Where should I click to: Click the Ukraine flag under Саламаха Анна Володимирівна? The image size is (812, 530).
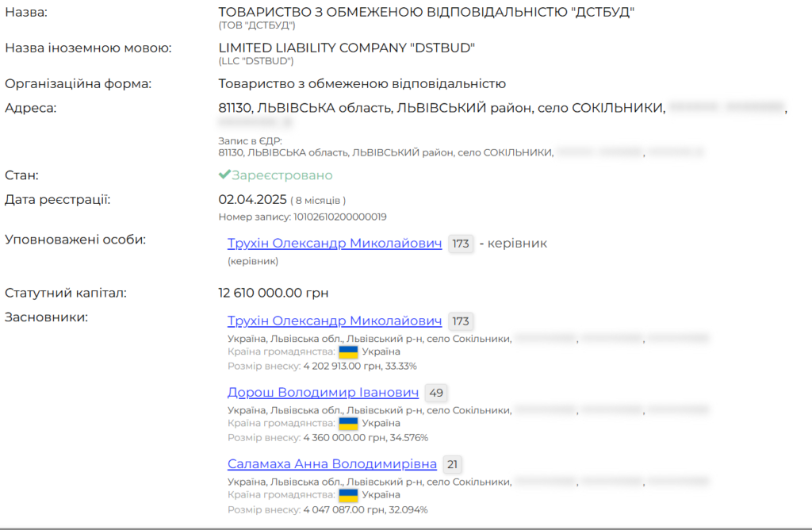pos(348,495)
